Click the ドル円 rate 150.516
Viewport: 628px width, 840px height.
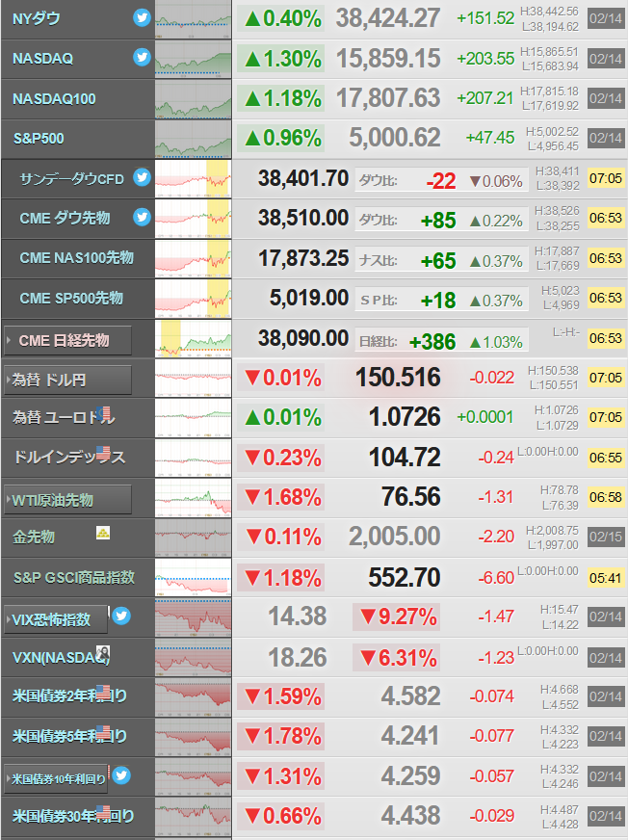click(x=398, y=378)
